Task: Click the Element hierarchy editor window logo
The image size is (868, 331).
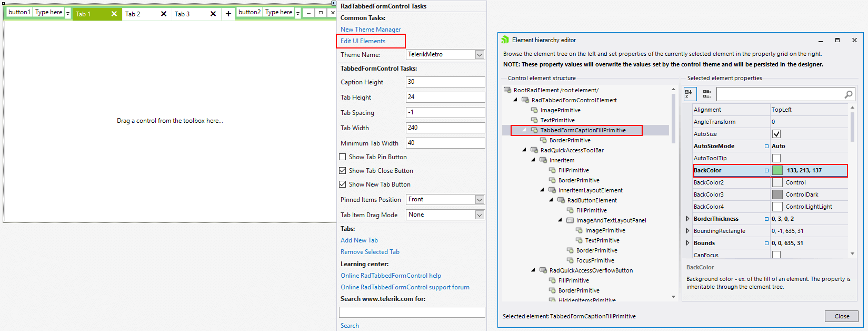Action: 505,40
